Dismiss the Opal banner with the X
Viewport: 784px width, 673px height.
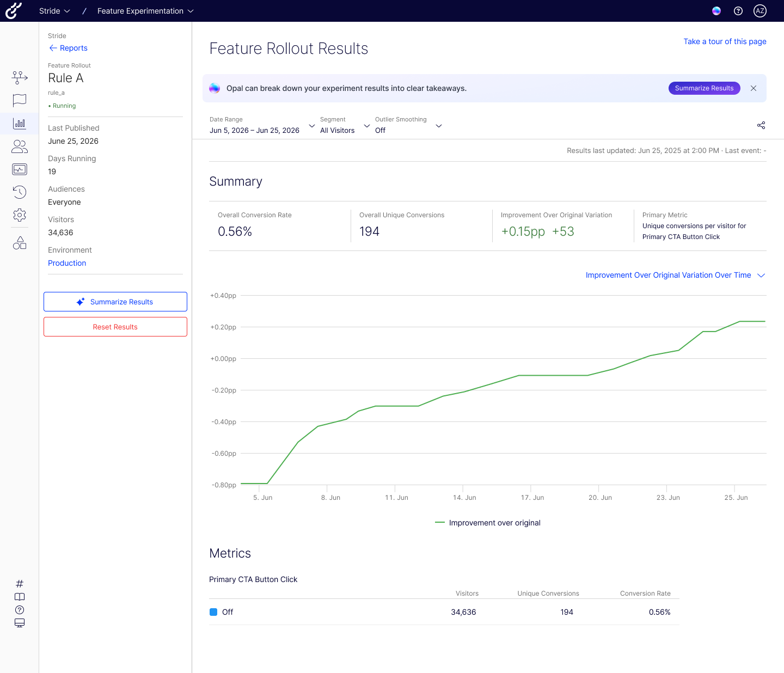(754, 88)
